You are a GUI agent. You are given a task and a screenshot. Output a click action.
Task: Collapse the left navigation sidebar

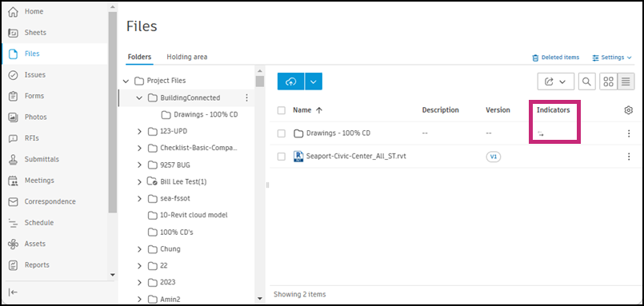tap(13, 292)
